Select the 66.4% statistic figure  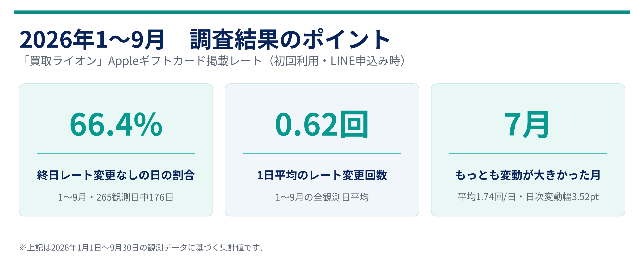(116, 125)
